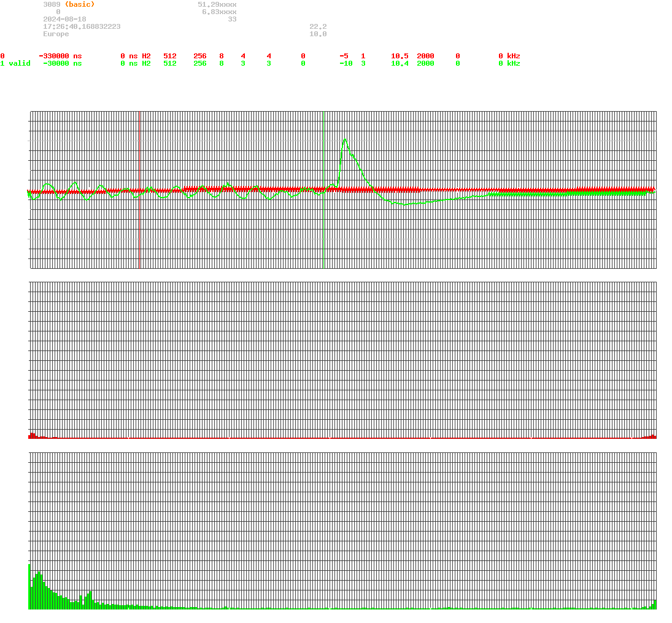Click the red -5 value
Viewport: 672px width, 623px height.
pos(344,56)
